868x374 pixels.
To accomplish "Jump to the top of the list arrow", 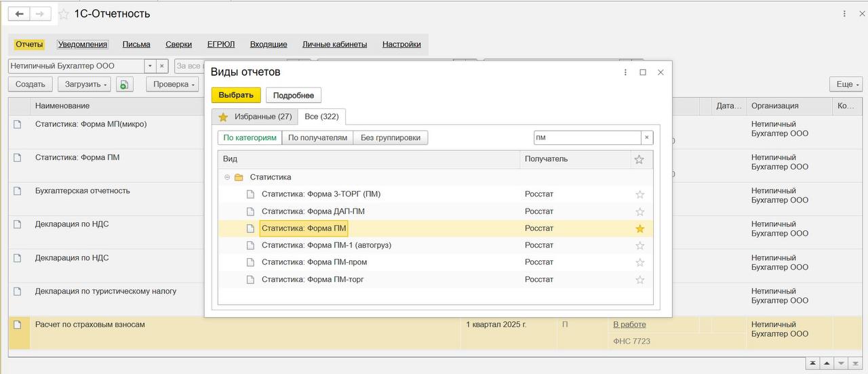I will (812, 363).
